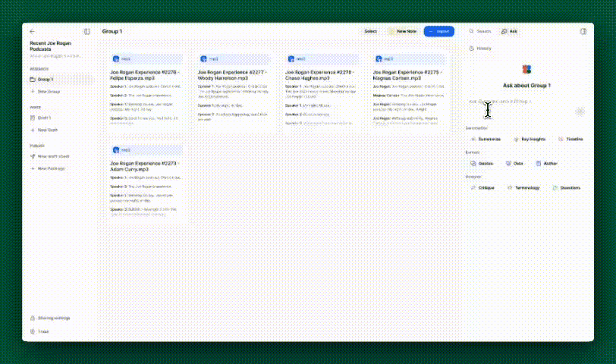This screenshot has width=616, height=364.
Task: Open the Magnus Carlsen.mp3 card title
Action: tap(407, 75)
